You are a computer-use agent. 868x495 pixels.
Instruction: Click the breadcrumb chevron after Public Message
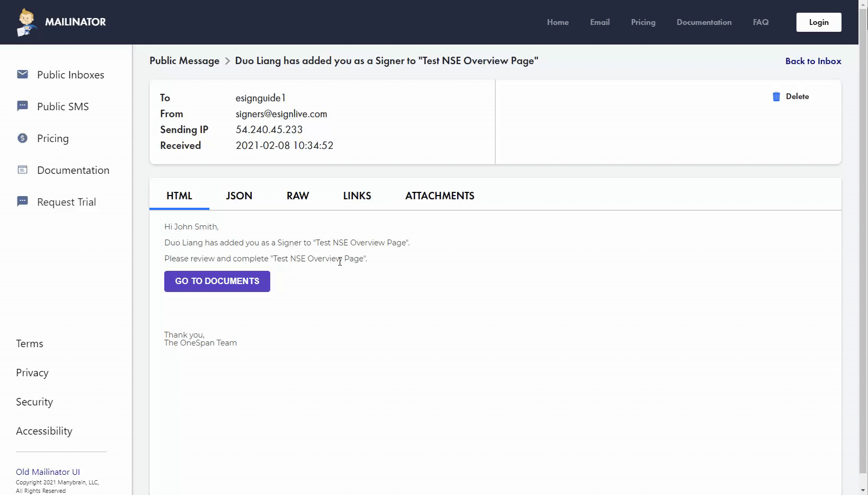(227, 61)
